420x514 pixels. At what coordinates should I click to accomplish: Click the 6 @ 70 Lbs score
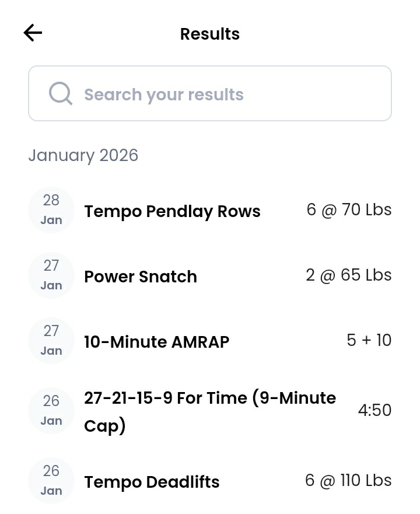pos(349,210)
